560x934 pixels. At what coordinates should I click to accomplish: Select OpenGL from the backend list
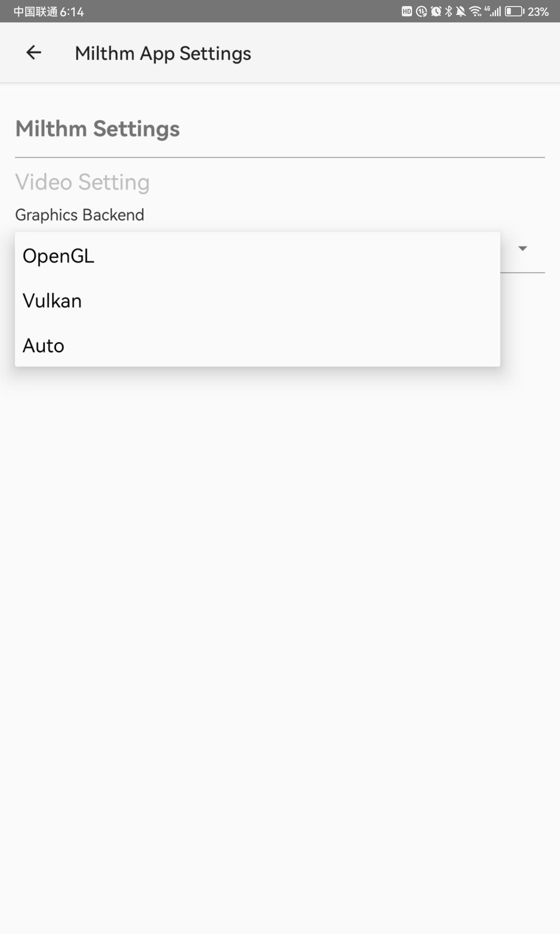[59, 256]
